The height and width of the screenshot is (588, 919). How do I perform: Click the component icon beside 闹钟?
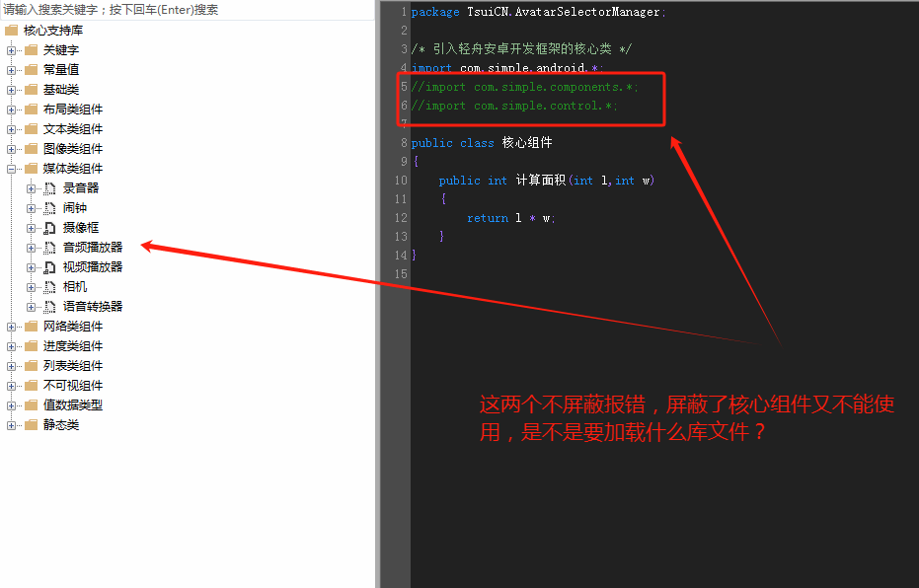[x=50, y=208]
